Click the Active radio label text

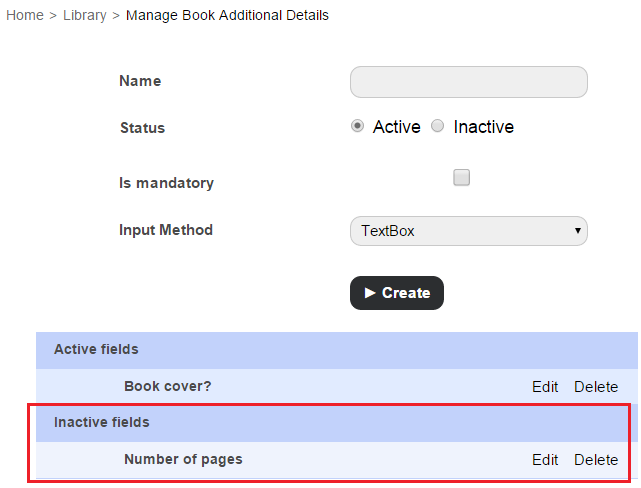pyautogui.click(x=396, y=127)
